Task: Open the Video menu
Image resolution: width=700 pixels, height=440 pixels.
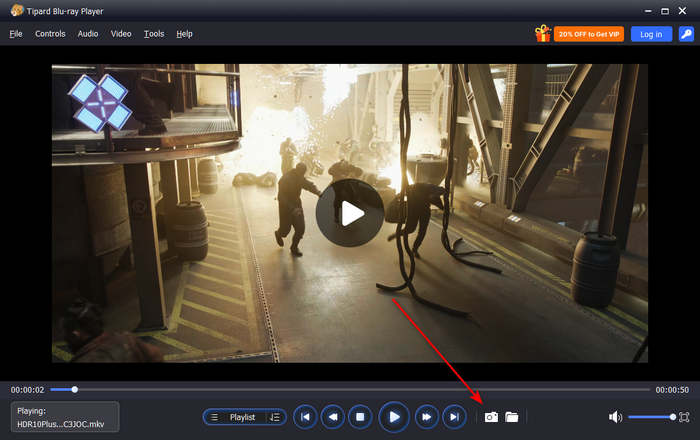Action: tap(121, 34)
